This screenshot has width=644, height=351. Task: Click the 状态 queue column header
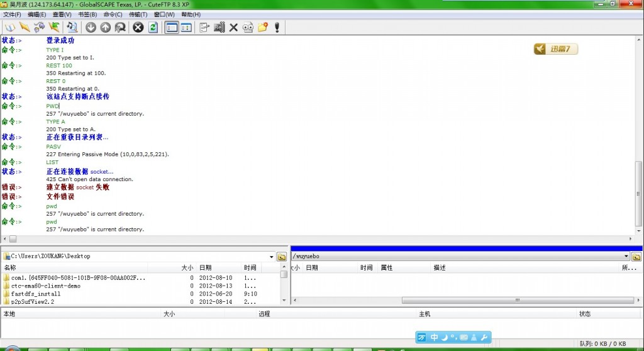point(585,314)
